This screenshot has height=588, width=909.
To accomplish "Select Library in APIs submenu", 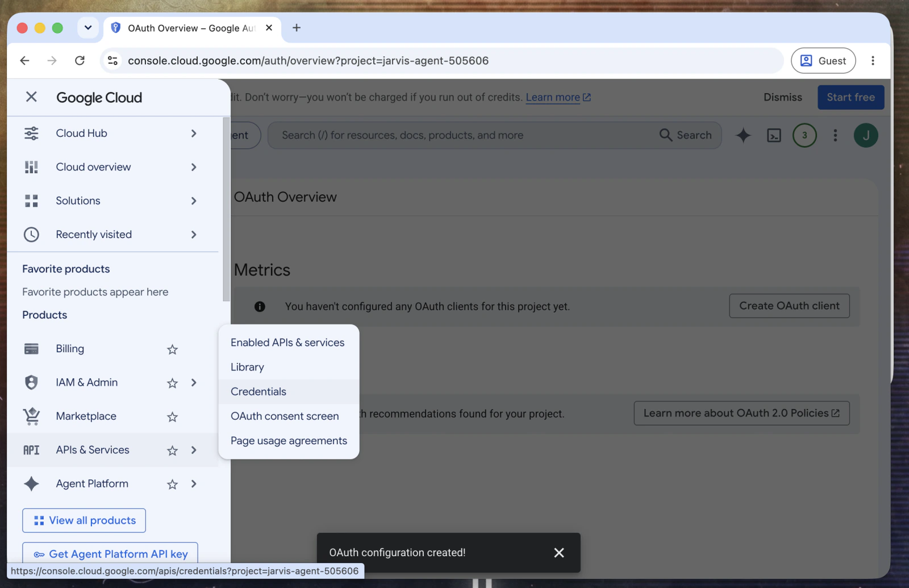I will (x=289, y=367).
